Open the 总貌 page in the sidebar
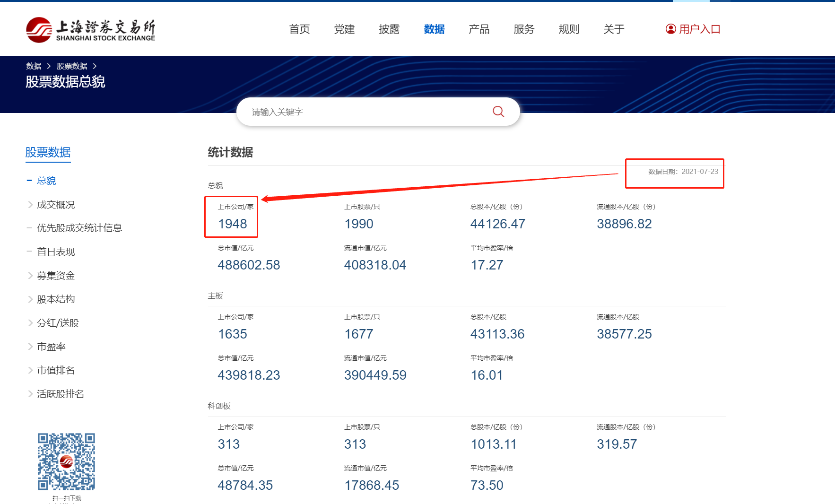 tap(47, 180)
